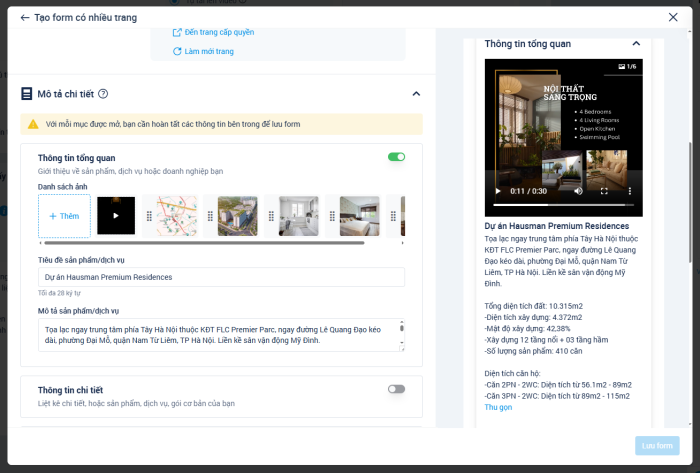700x473 pixels.
Task: Click drag handle after the bedroom thumbnail
Action: 393,216
